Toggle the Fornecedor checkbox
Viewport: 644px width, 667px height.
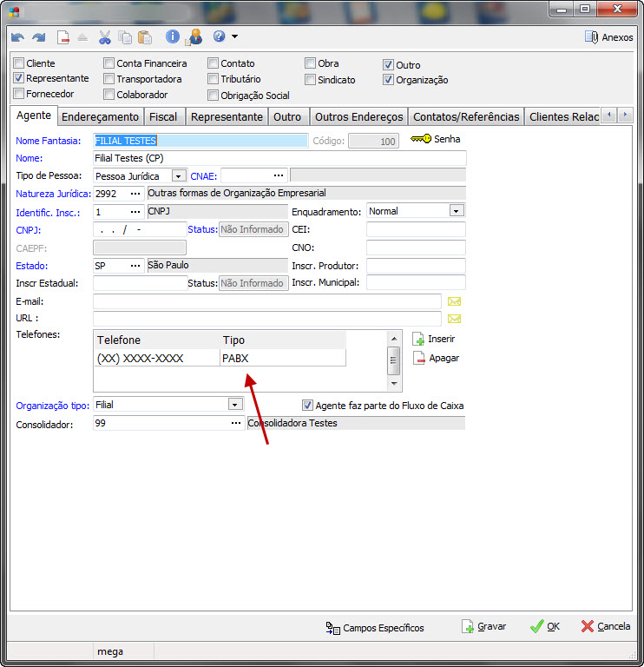coord(19,94)
